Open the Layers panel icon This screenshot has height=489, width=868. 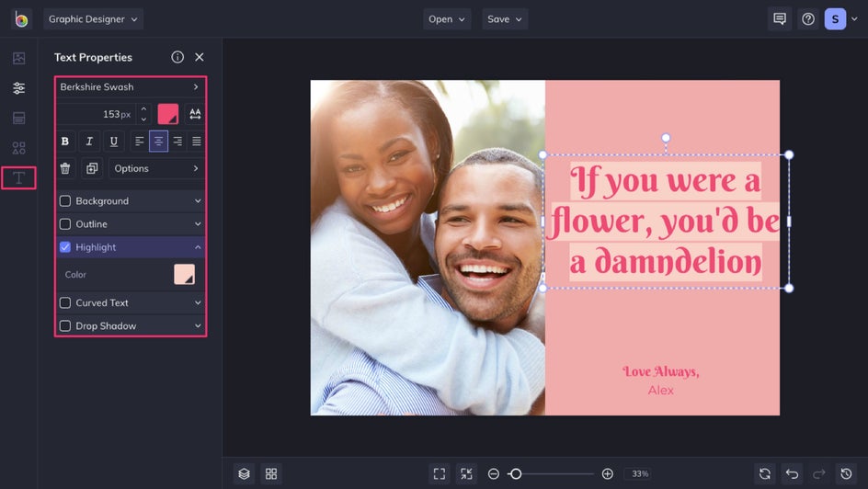pyautogui.click(x=244, y=473)
